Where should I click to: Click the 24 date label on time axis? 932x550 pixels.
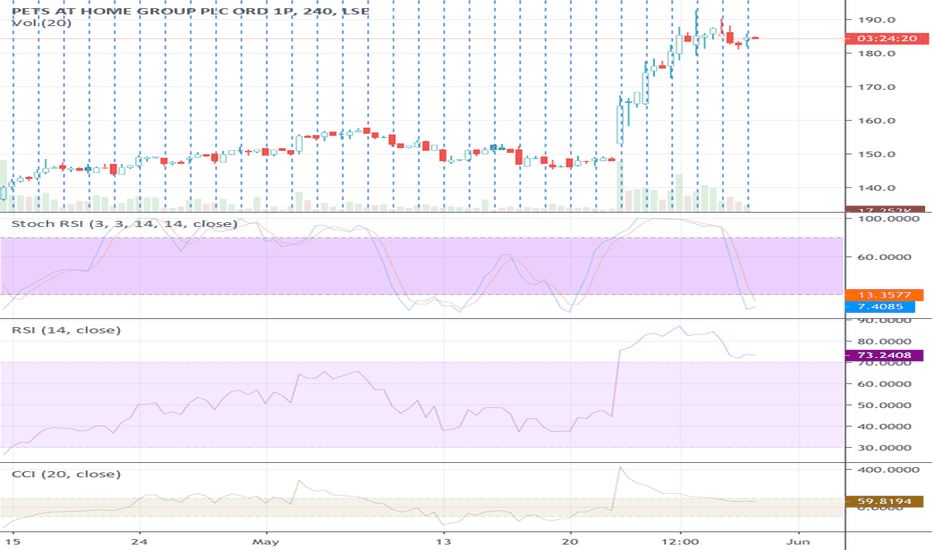[x=140, y=542]
